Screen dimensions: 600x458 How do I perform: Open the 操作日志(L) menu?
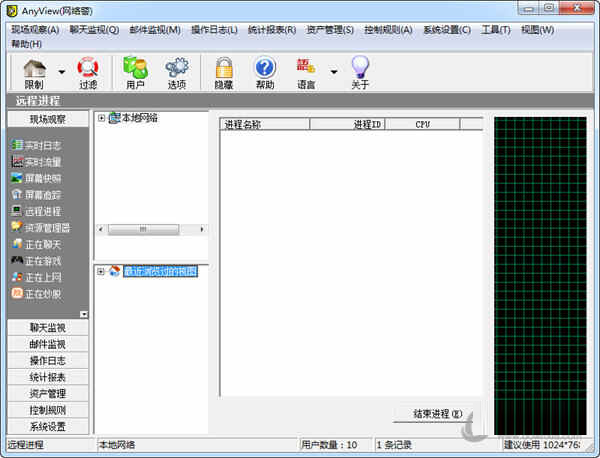tap(214, 30)
